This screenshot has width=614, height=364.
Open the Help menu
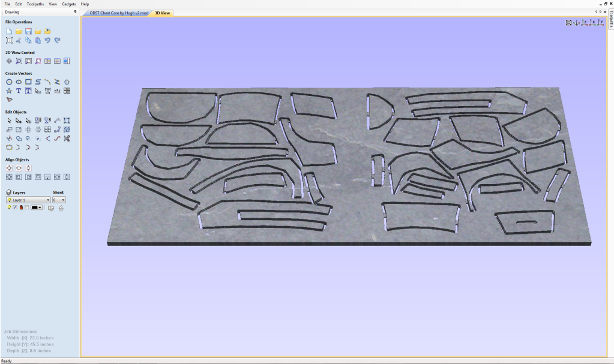click(85, 4)
